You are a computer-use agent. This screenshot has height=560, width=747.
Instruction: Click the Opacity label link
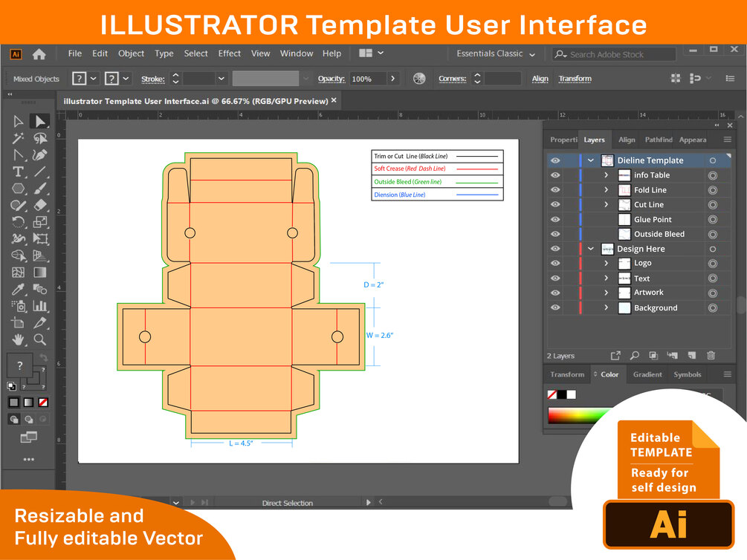[x=331, y=79]
